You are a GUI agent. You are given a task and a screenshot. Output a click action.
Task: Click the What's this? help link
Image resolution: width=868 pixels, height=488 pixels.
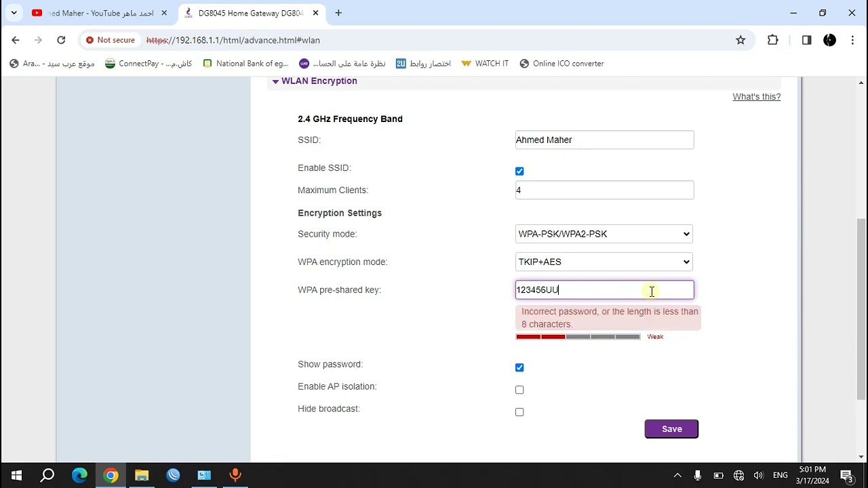756,97
